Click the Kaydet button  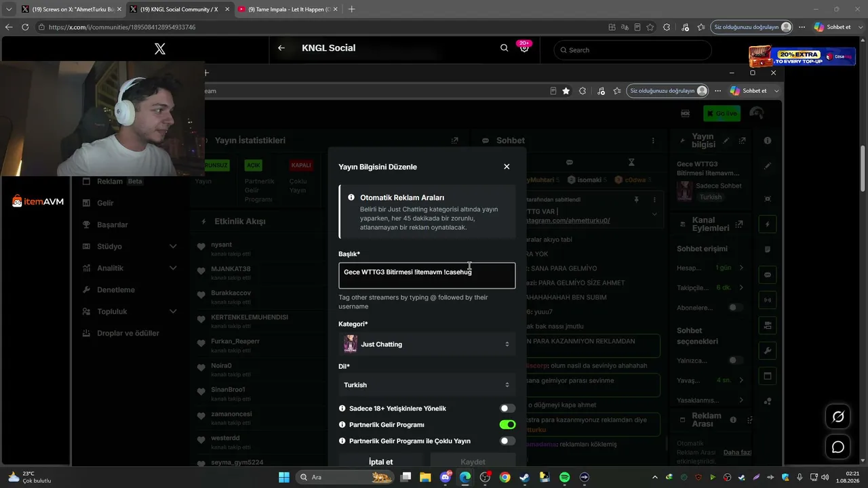(473, 462)
